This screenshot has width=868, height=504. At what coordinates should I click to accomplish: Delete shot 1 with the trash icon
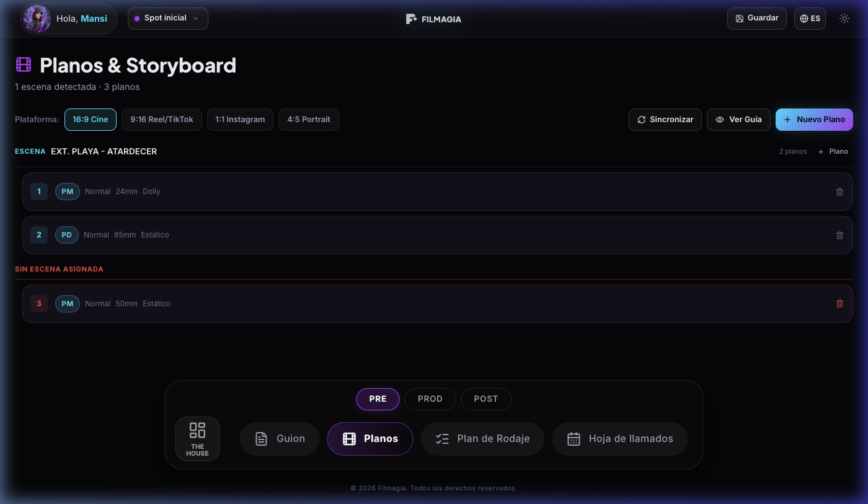coord(839,192)
